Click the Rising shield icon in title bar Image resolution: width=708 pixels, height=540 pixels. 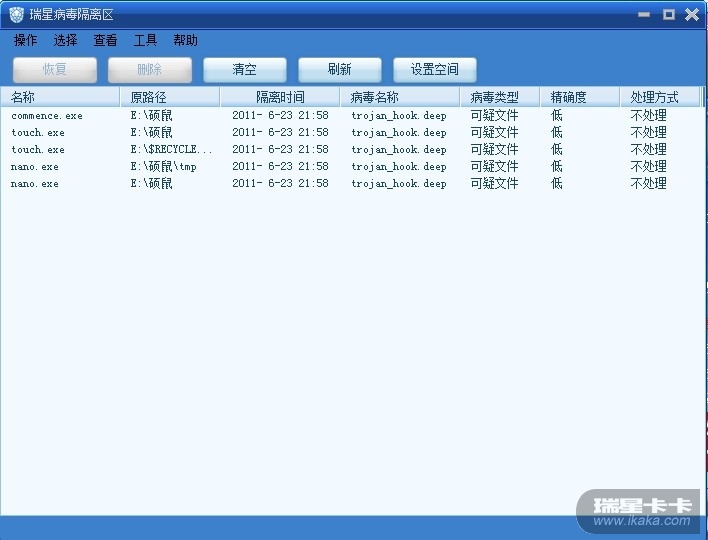coord(16,15)
